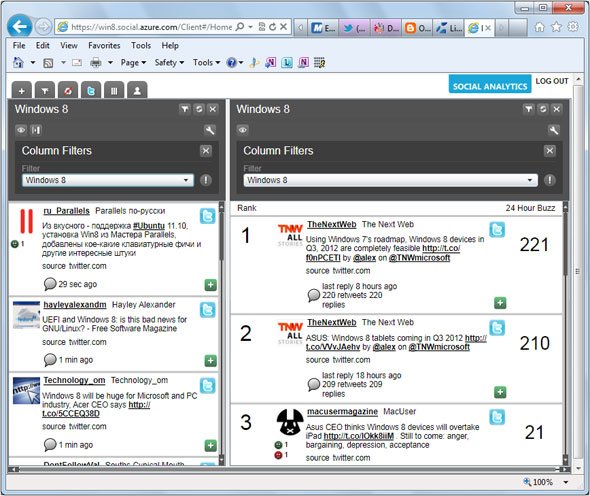Toggle the pause stream icon in left column
Viewport: 590px width, 496px height.
click(36, 130)
